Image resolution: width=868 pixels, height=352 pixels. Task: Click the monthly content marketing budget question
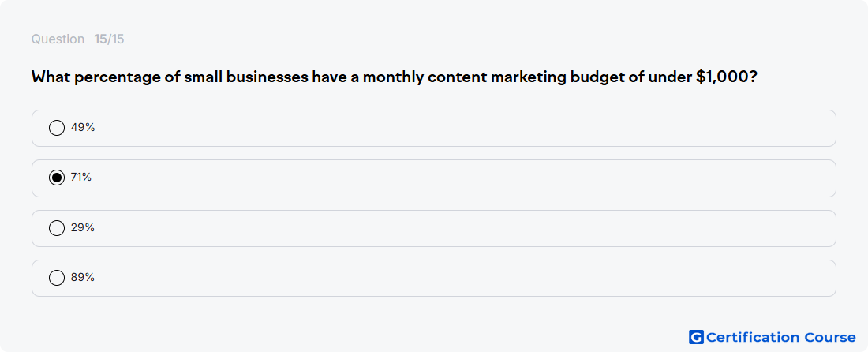[x=394, y=77]
